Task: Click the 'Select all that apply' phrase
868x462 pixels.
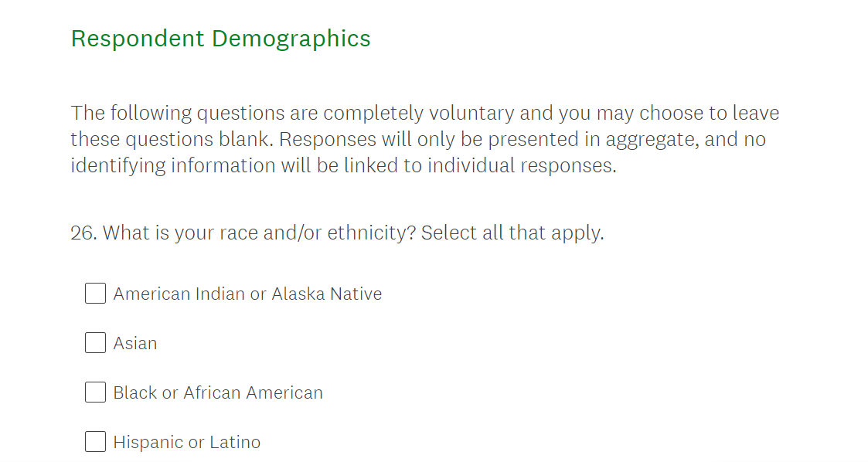Action: 512,233
